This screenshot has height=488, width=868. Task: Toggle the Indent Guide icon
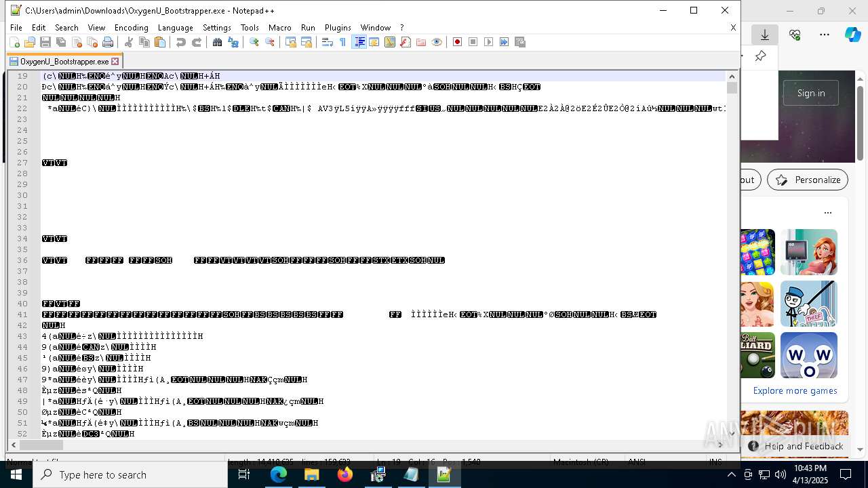(x=359, y=42)
